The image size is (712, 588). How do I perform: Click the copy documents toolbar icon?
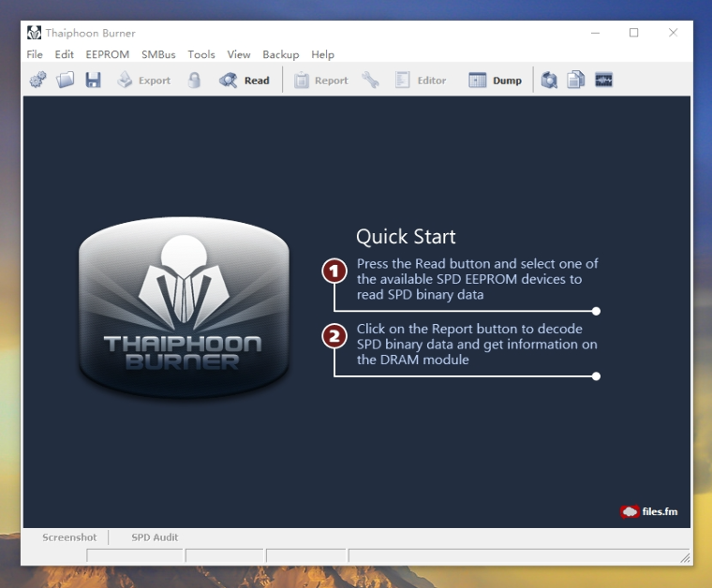coord(575,81)
